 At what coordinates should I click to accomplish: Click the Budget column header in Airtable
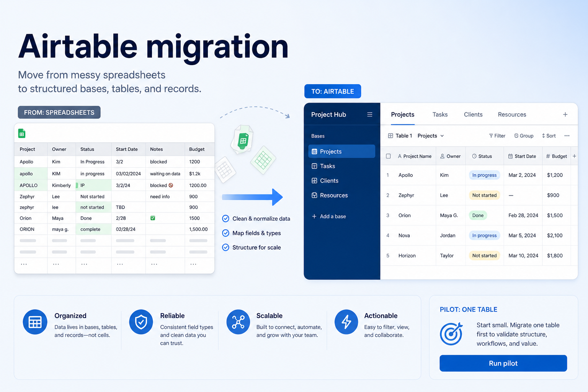pos(556,156)
